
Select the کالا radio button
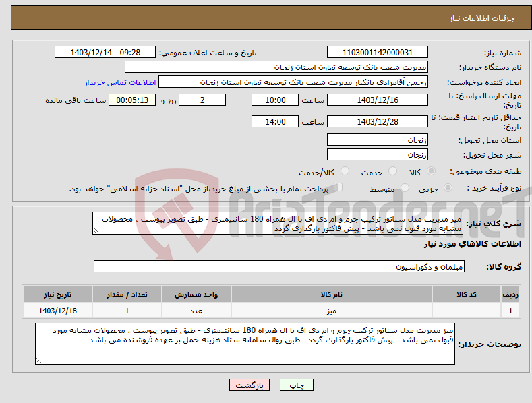(432, 171)
